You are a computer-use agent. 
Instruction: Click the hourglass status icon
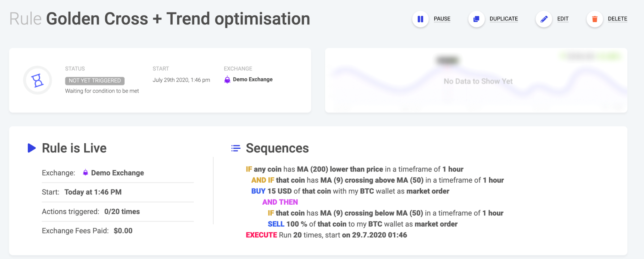coord(37,80)
